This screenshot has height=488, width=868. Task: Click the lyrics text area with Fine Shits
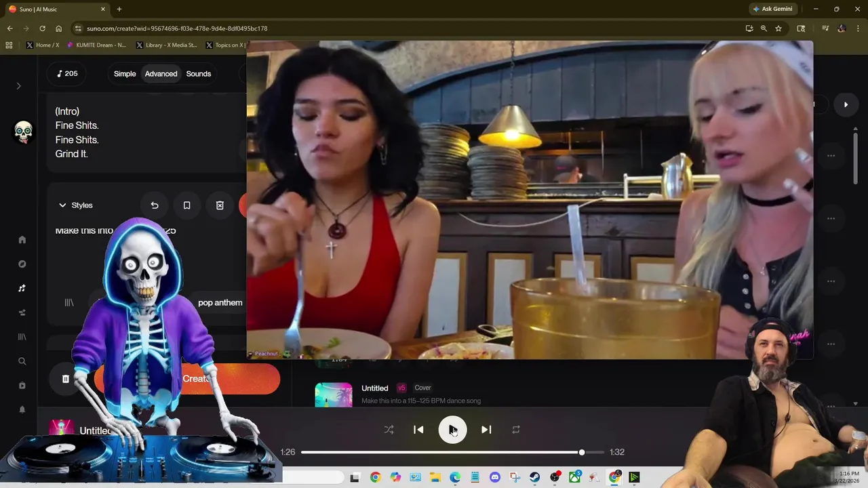point(146,133)
